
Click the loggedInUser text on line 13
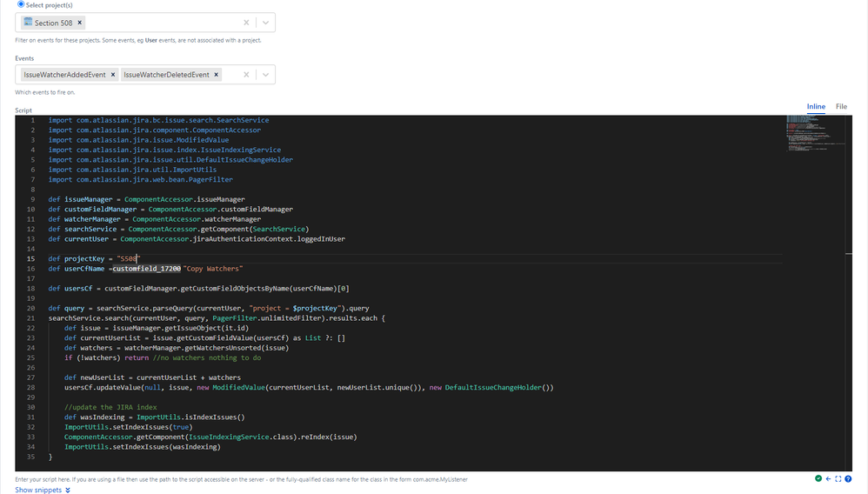[x=321, y=239]
